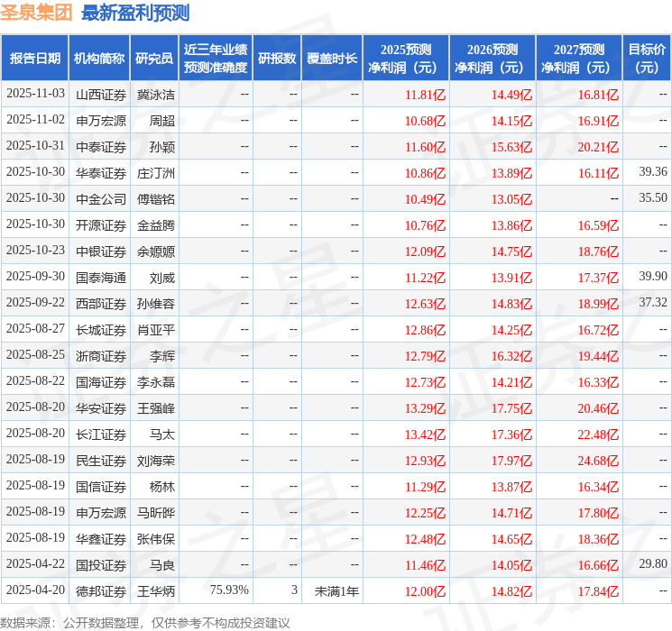Select the 华鑫证券 institution cell
Image resolution: width=672 pixels, height=631 pixels.
click(x=101, y=539)
